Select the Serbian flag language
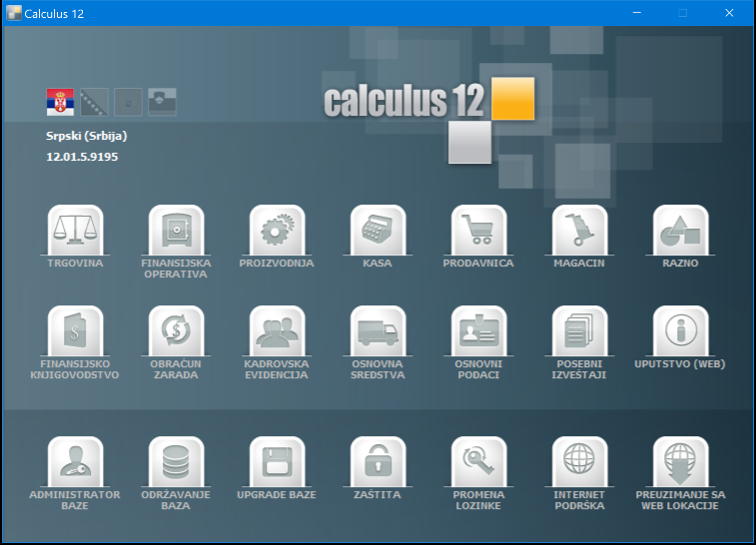Viewport: 756px width, 545px height. tap(60, 102)
